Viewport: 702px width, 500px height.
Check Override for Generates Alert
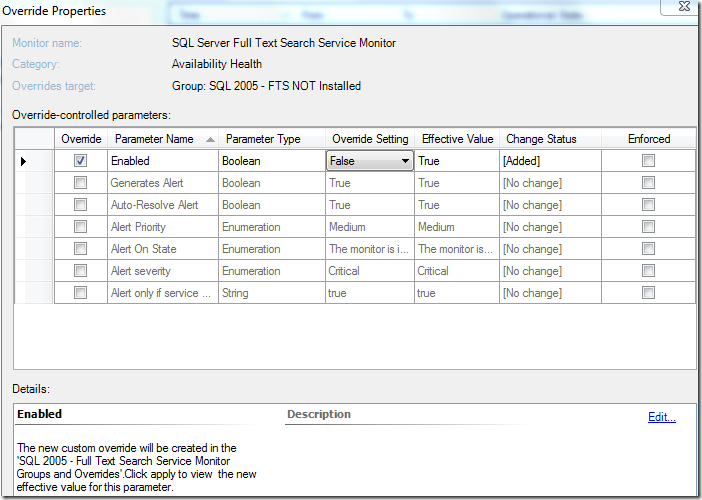tap(81, 182)
